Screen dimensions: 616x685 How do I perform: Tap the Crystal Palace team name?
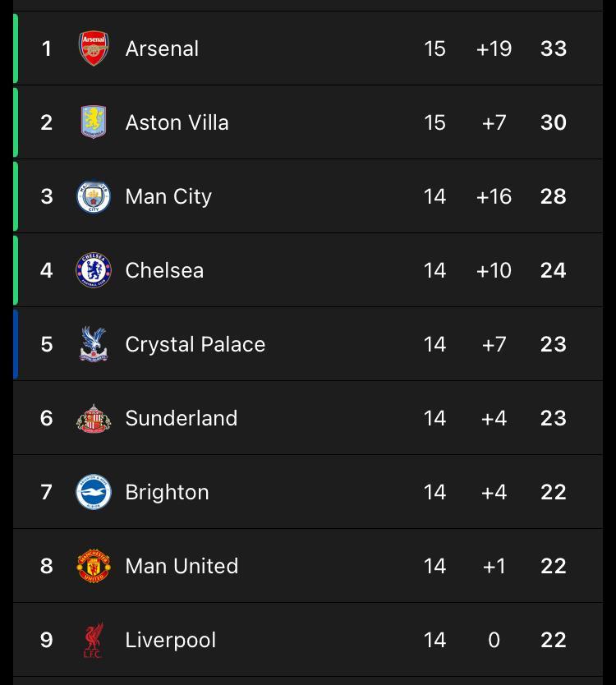coord(195,344)
